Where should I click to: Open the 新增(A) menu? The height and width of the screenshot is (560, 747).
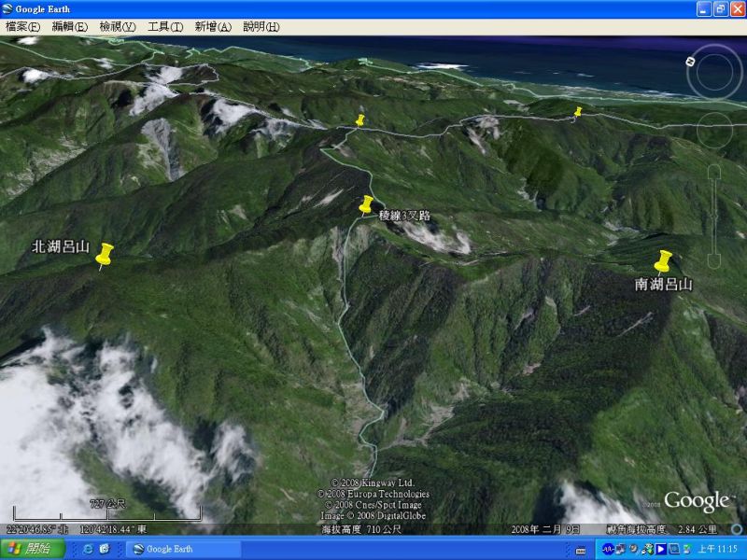tap(213, 27)
